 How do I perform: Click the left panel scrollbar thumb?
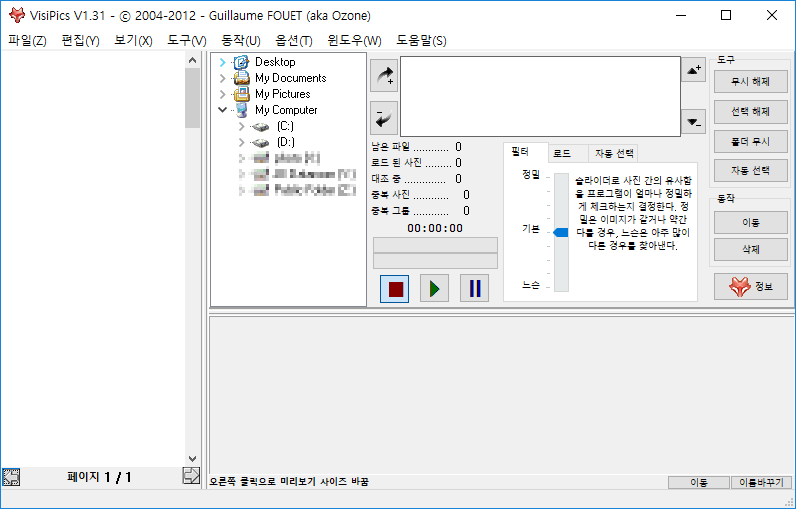192,97
